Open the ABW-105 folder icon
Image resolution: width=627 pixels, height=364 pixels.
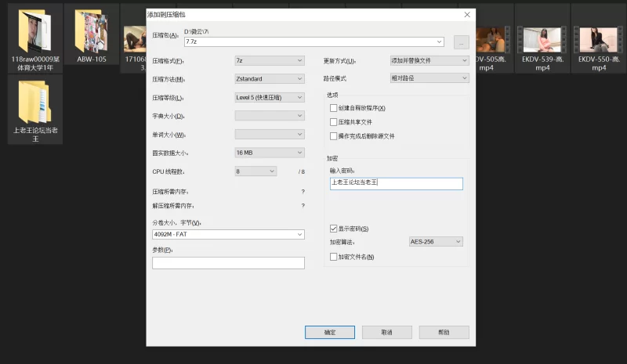point(91,31)
